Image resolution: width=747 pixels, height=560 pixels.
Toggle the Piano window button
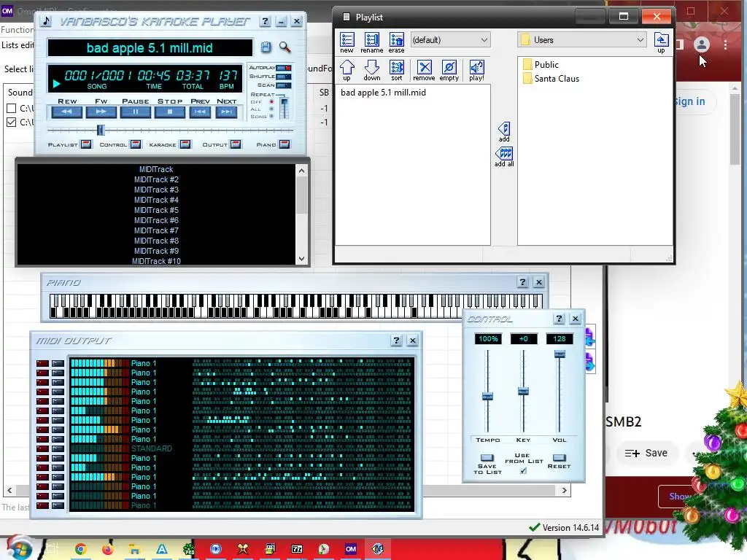point(285,144)
